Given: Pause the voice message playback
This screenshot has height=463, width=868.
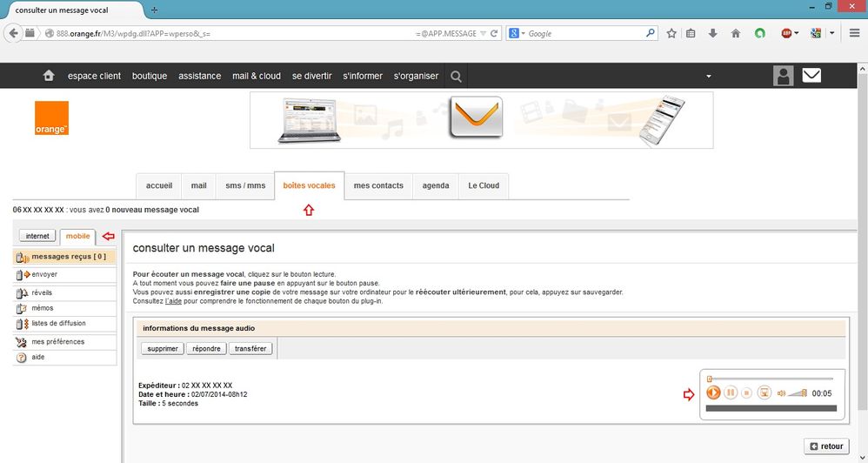Looking at the screenshot, I should (x=731, y=393).
